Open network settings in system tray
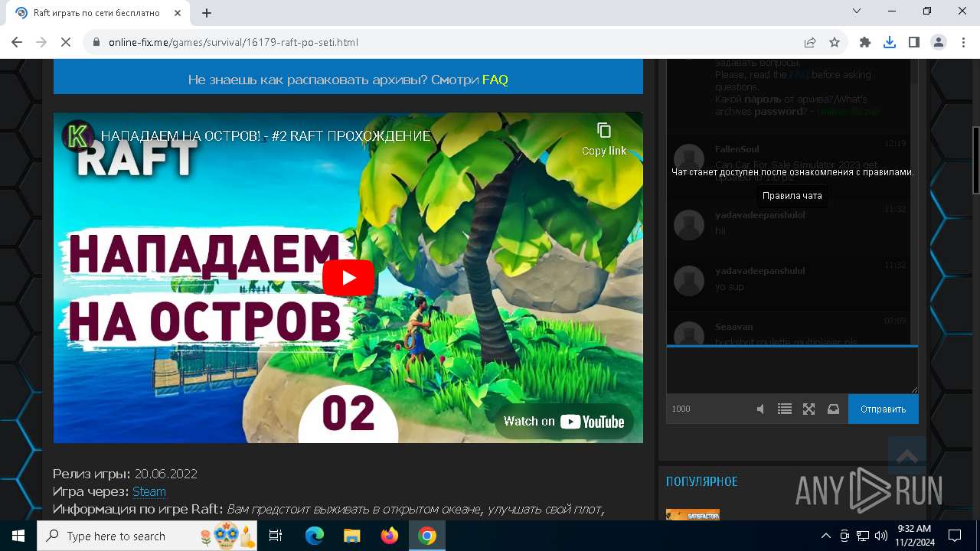This screenshot has width=980, height=551. pyautogui.click(x=863, y=536)
